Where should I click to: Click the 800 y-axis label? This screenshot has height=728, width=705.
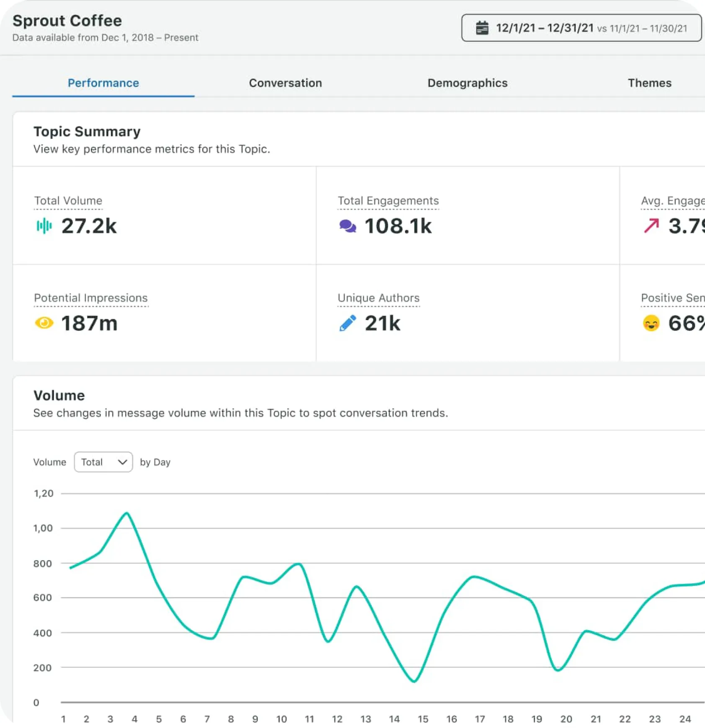click(43, 564)
